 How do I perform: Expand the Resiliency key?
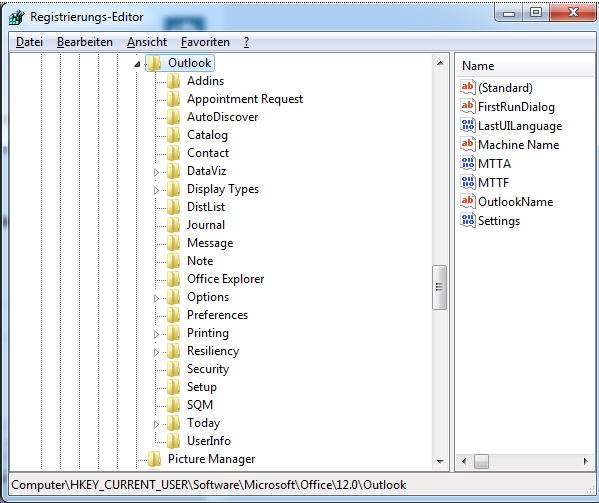(x=156, y=352)
